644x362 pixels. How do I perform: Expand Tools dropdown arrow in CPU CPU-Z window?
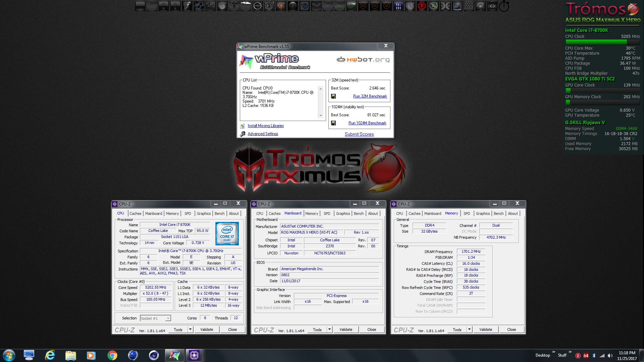click(190, 329)
